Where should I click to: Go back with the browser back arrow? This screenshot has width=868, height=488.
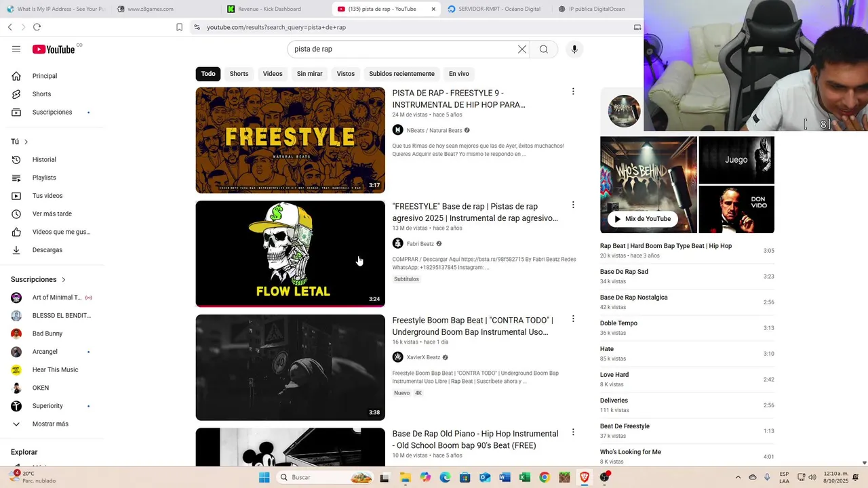point(10,27)
